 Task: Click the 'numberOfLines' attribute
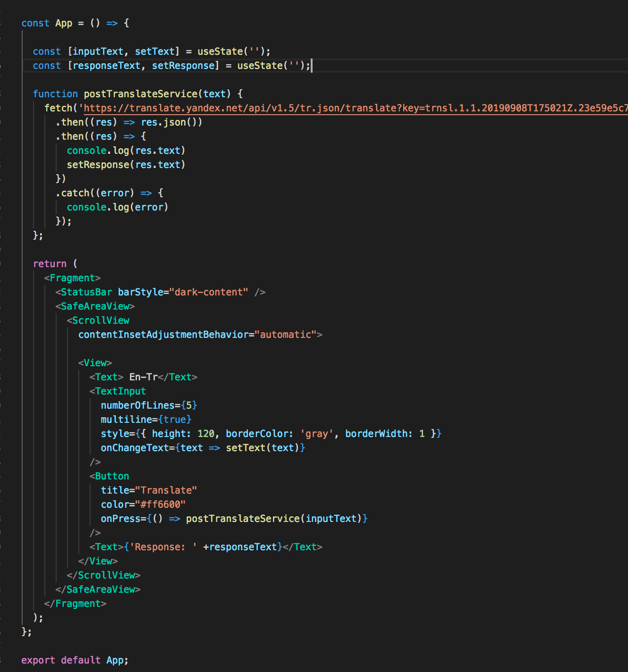138,405
